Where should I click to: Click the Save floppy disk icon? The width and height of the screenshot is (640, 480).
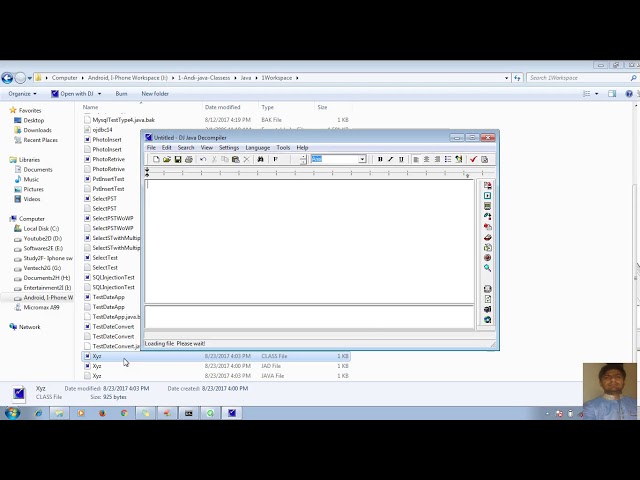(178, 159)
